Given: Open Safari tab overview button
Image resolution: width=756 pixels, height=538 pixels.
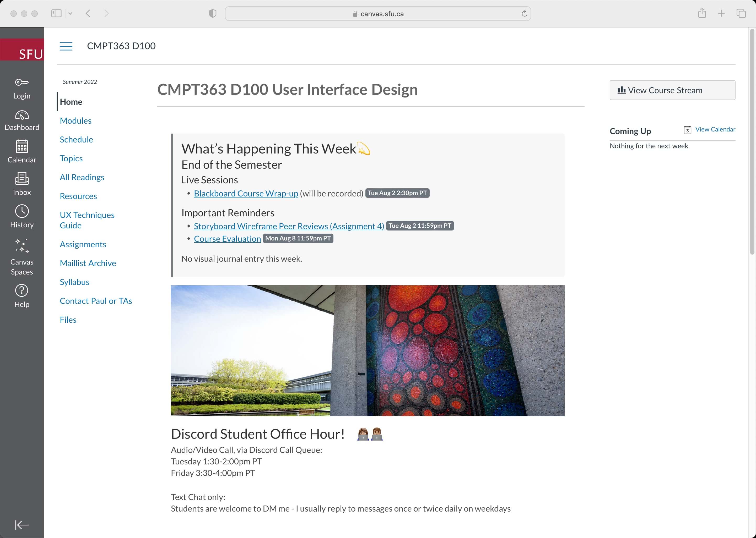Looking at the screenshot, I should (x=741, y=14).
